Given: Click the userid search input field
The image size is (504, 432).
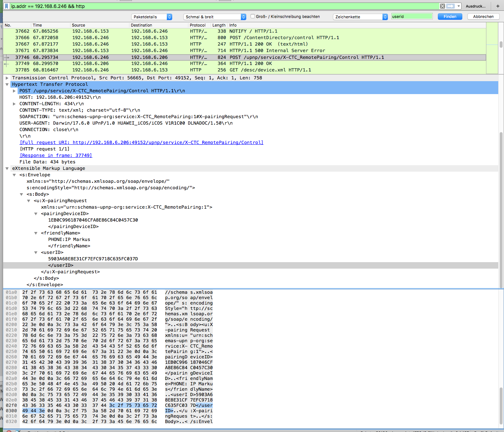Looking at the screenshot, I should point(412,17).
